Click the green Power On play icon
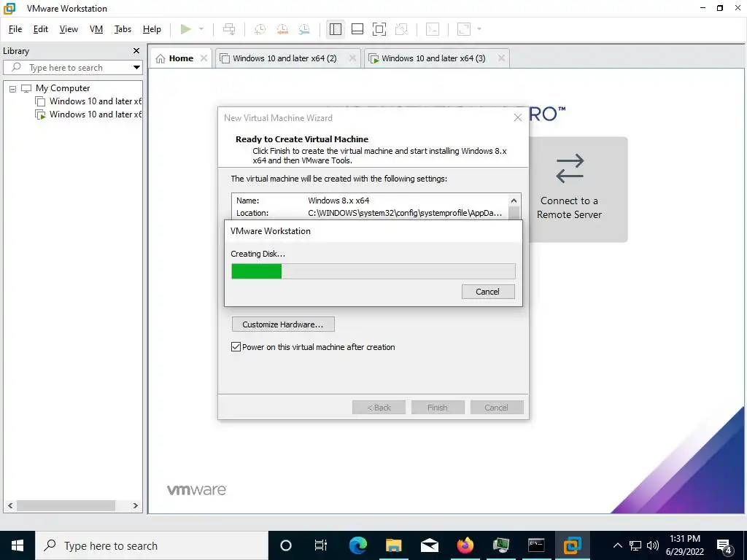 (x=186, y=29)
